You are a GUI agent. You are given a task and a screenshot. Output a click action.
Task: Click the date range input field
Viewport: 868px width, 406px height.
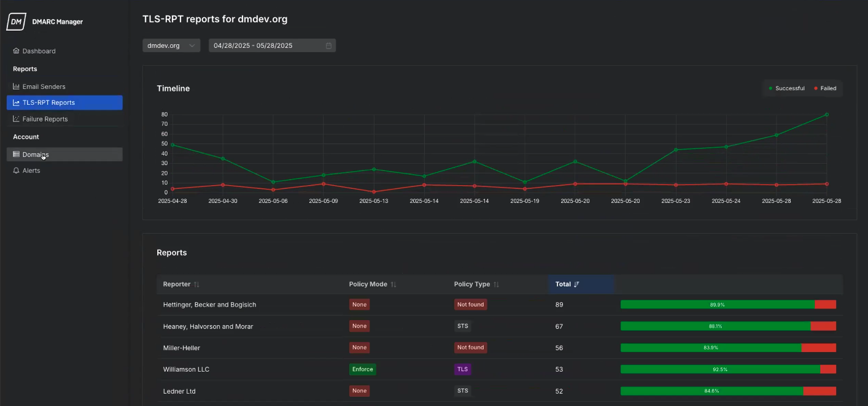pos(264,45)
